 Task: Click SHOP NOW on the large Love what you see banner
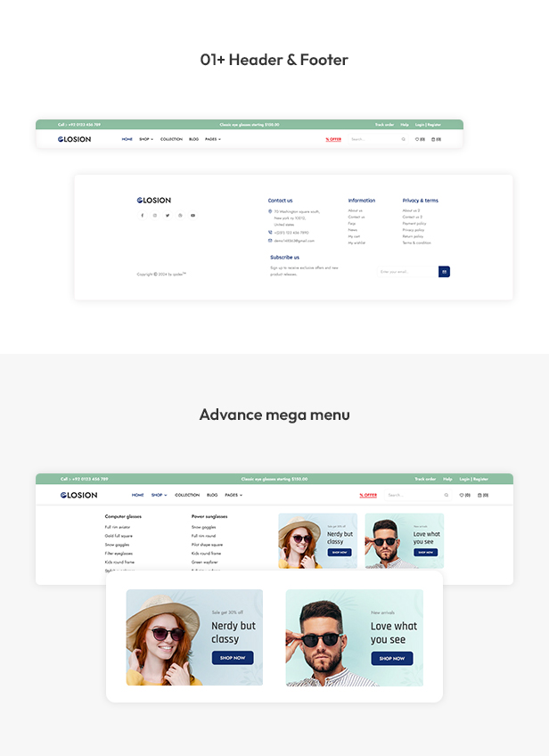[392, 659]
